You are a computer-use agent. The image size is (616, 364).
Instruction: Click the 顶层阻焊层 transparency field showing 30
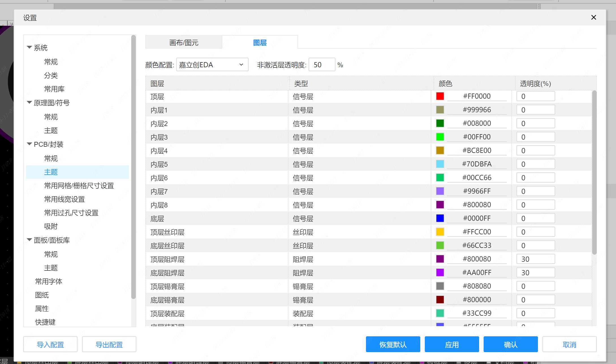(x=536, y=259)
